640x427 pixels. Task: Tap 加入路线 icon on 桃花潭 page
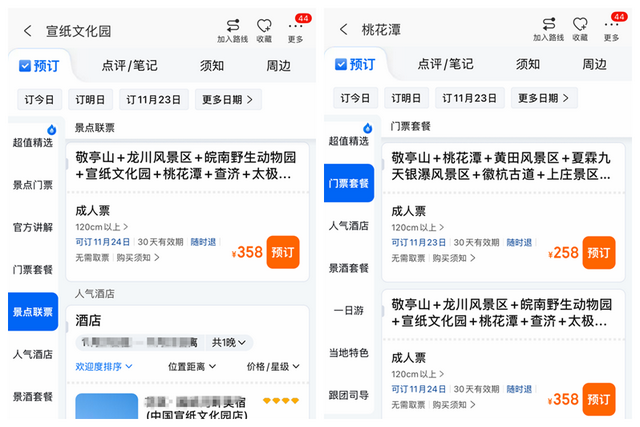[549, 29]
